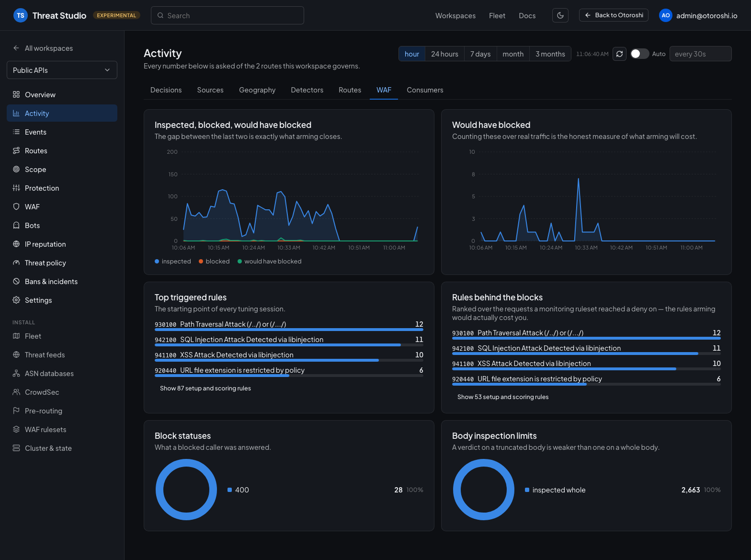The width and height of the screenshot is (751, 560).
Task: Open the Docs top navigation link
Action: 527,15
